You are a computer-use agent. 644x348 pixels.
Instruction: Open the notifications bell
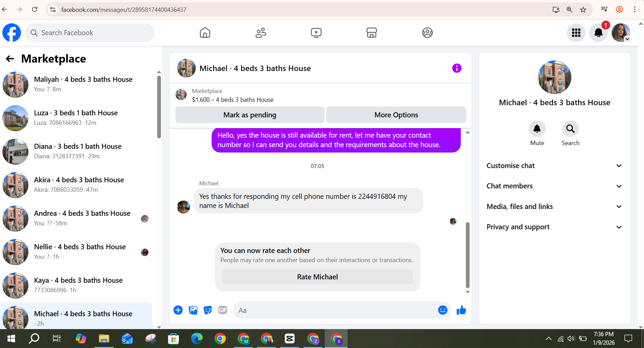[598, 33]
